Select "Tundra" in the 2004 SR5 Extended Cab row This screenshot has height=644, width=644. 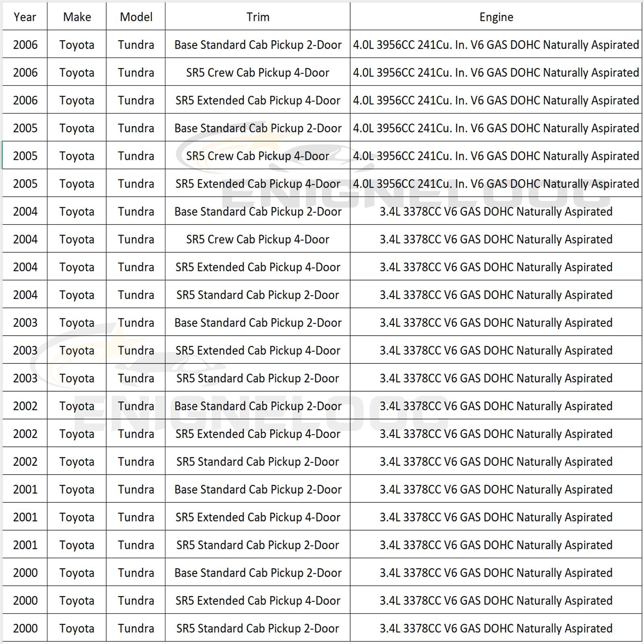pos(136,266)
